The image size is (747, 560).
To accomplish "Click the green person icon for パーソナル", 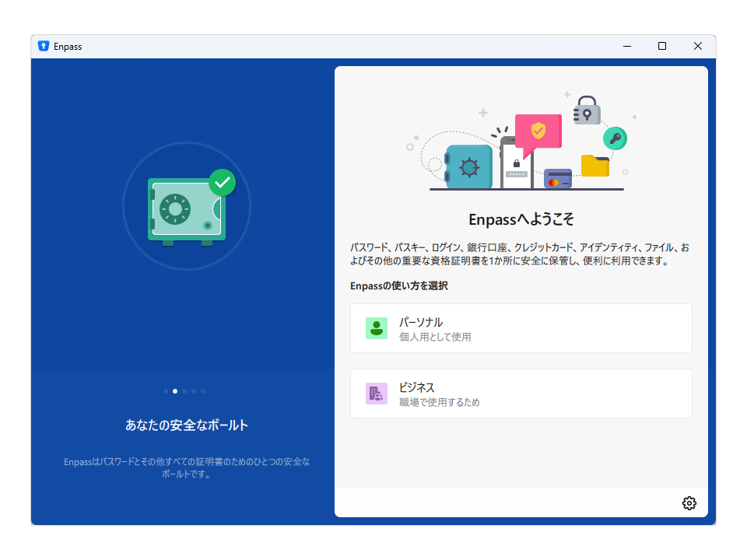I will pos(377,328).
